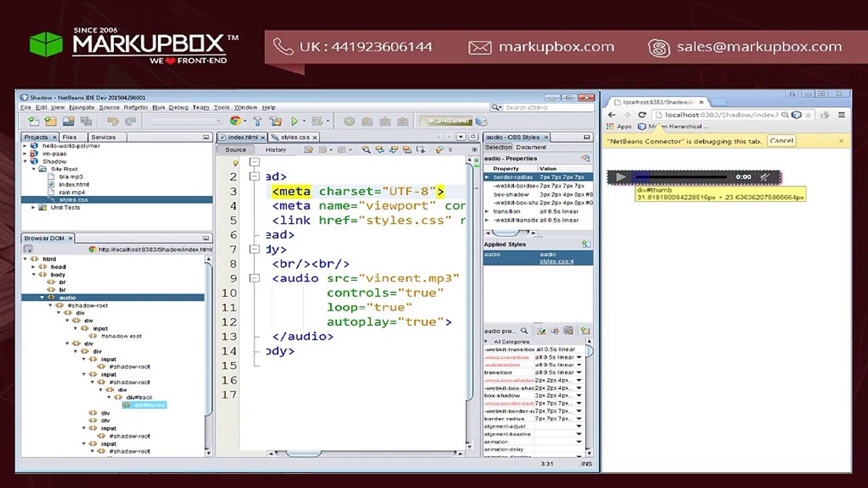Toggle Source view in editor

click(236, 150)
